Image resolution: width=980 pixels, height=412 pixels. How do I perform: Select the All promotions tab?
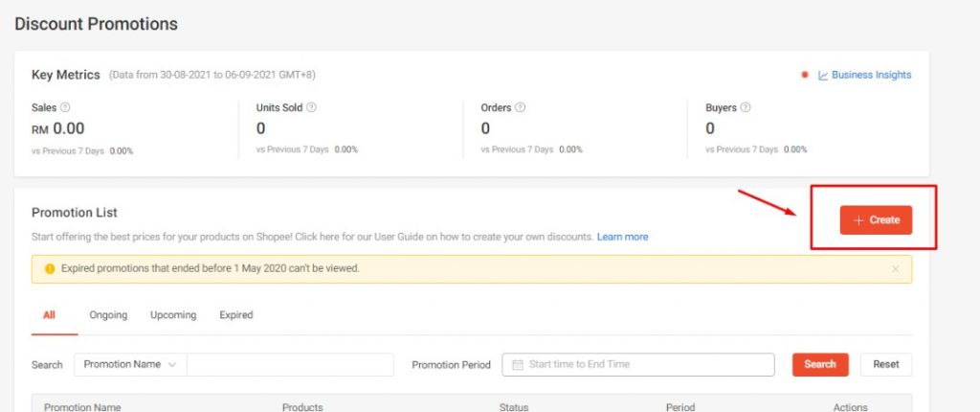pyautogui.click(x=49, y=315)
